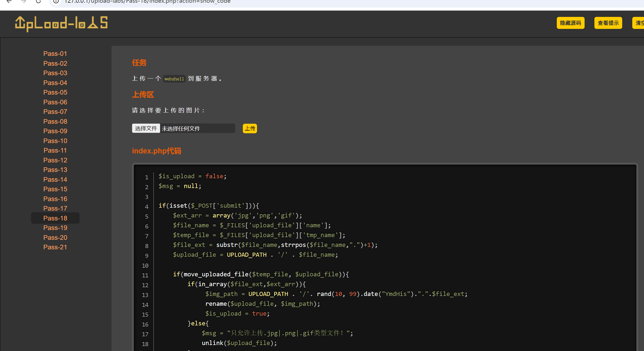The width and height of the screenshot is (644, 351).
Task: Reload the page with refresh icon
Action: 38,2
